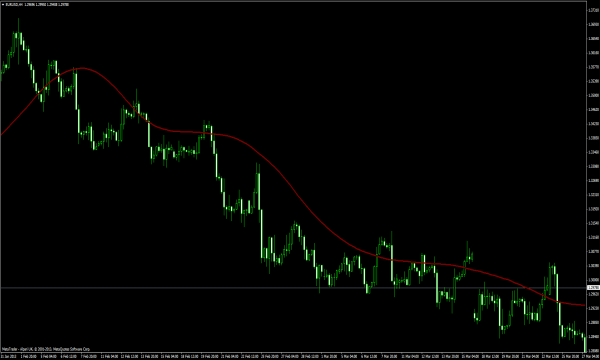Click the first date label on the time axis
The image size is (600, 360).
9,357
